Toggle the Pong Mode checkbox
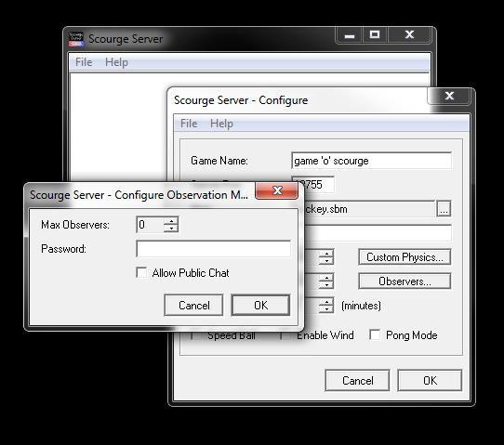 click(375, 334)
